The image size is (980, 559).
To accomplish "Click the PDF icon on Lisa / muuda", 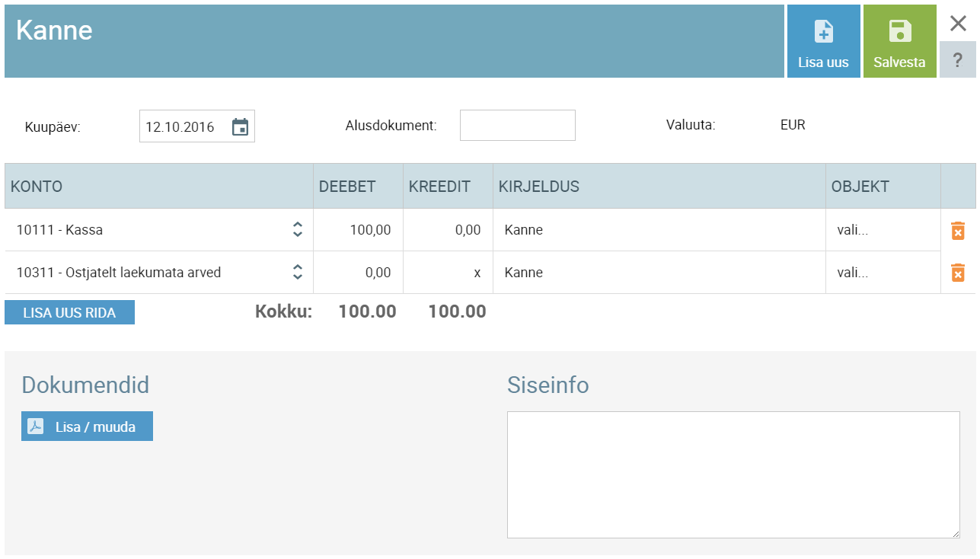I will click(36, 426).
